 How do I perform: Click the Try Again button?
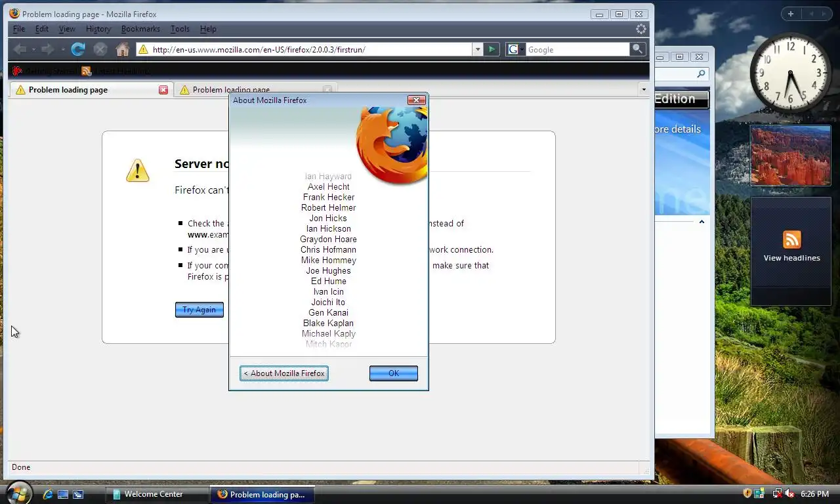pyautogui.click(x=199, y=310)
